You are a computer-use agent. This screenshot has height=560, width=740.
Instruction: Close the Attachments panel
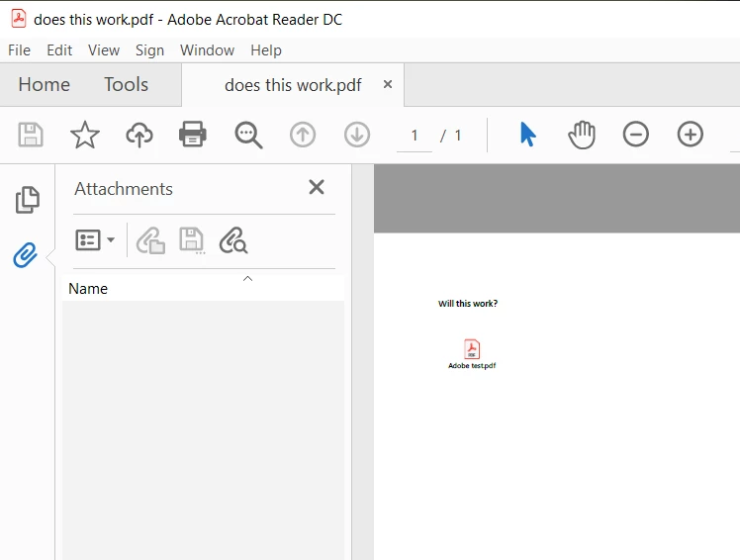point(317,187)
